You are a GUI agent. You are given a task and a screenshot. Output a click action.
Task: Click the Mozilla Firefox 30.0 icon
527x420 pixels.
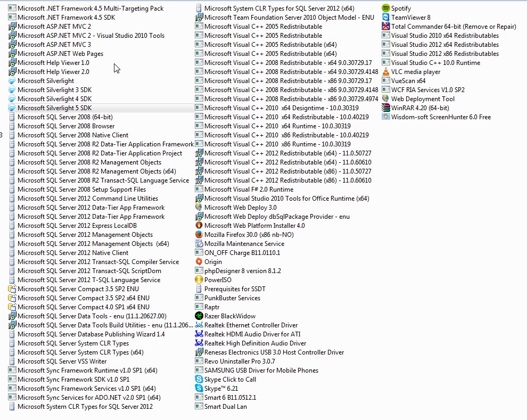pos(199,235)
